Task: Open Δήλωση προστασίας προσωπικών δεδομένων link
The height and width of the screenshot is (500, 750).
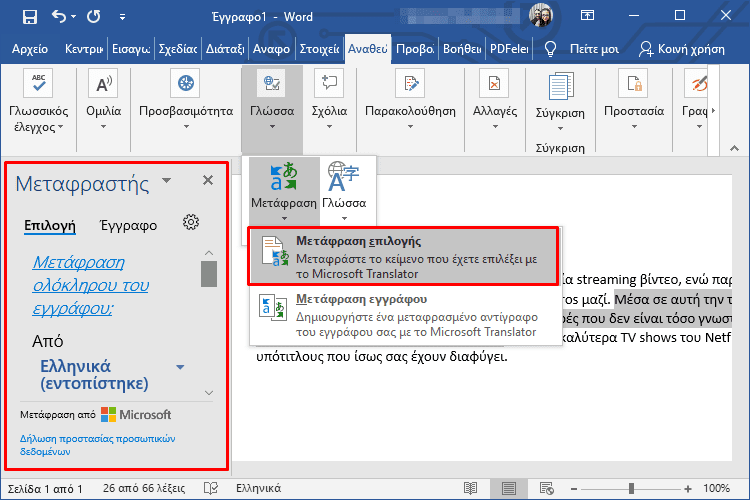Action: click(x=98, y=445)
